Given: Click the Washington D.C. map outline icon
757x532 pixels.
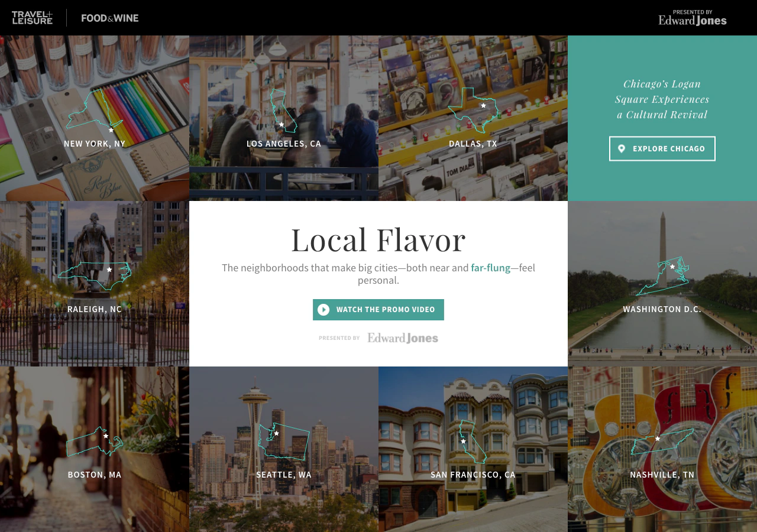Looking at the screenshot, I should (662, 275).
